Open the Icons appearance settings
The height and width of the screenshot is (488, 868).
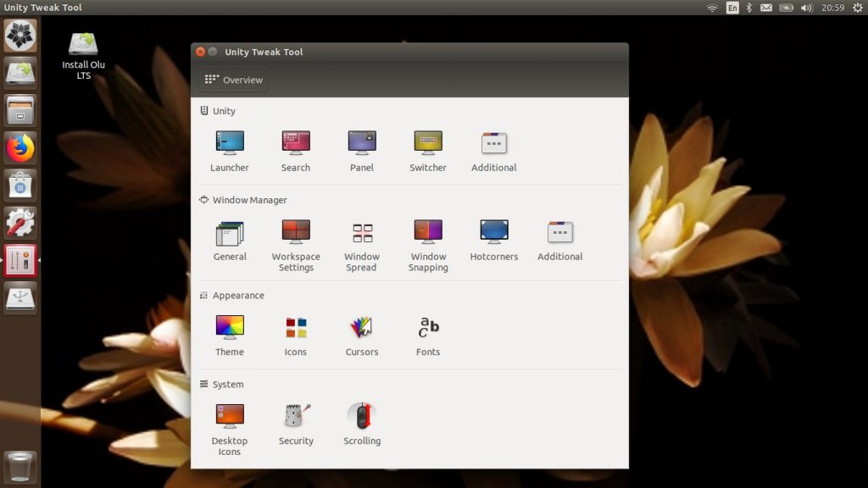[296, 335]
